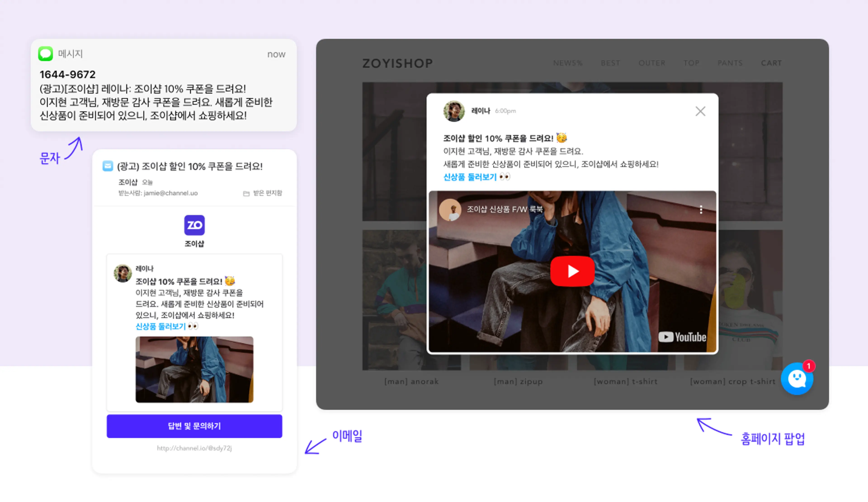Close the homepage popup with the X
This screenshot has height=502, width=868.
click(700, 111)
